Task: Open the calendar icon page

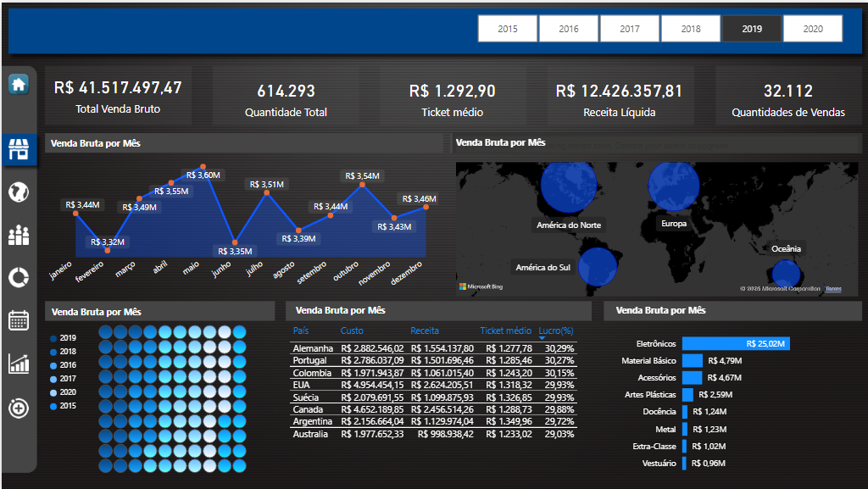Action: [19, 320]
